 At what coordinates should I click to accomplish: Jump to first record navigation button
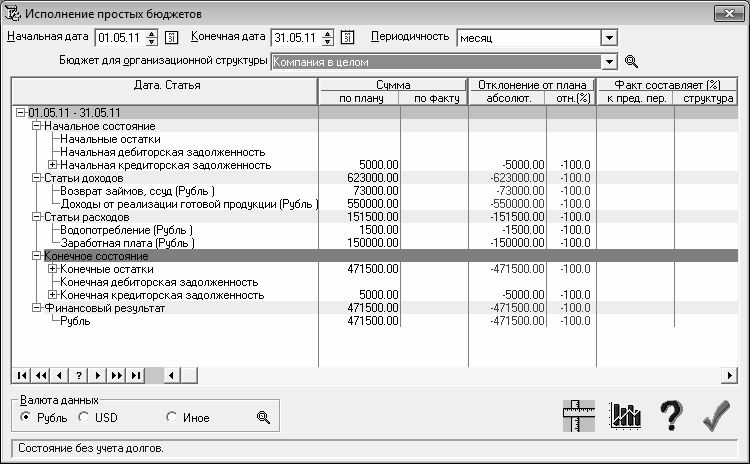point(21,375)
